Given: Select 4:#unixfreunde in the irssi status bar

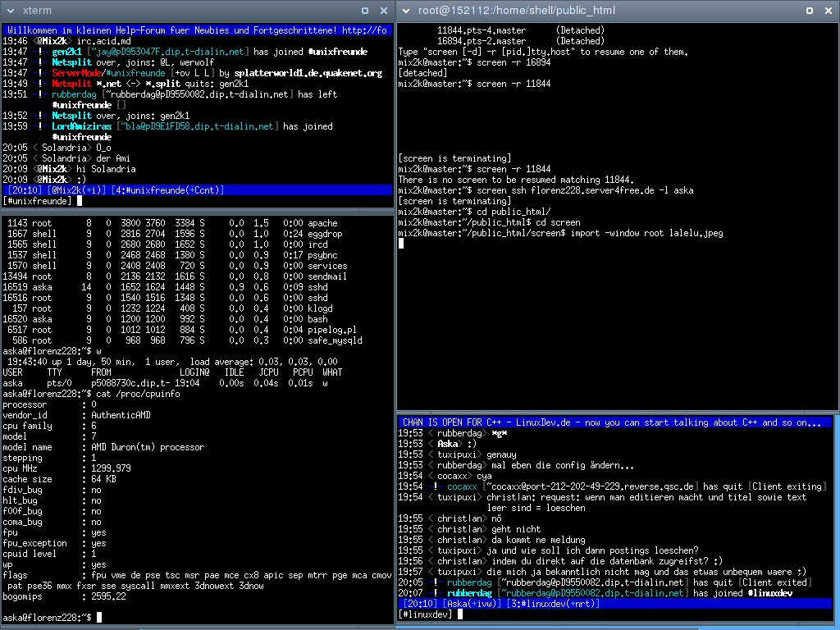Looking at the screenshot, I should pyautogui.click(x=150, y=190).
